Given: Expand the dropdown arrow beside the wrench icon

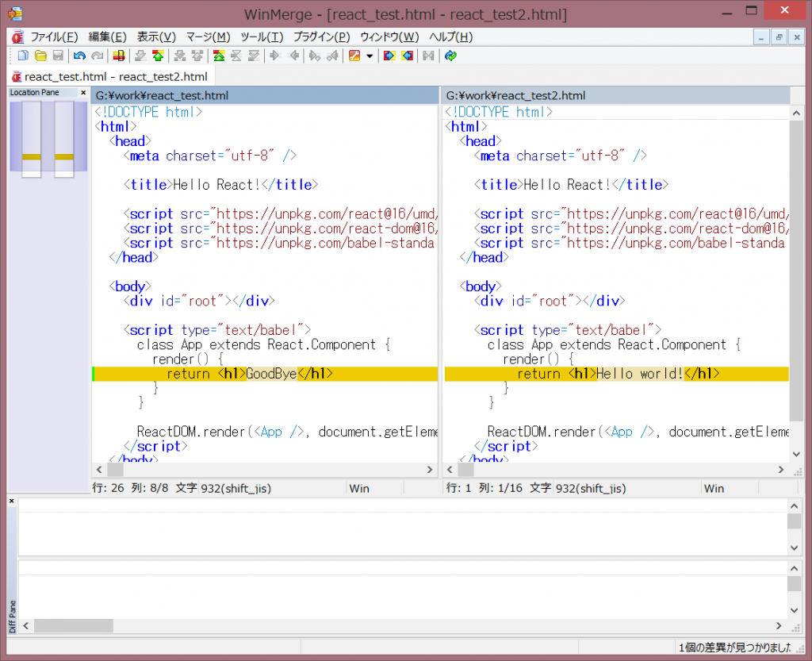Looking at the screenshot, I should (370, 56).
